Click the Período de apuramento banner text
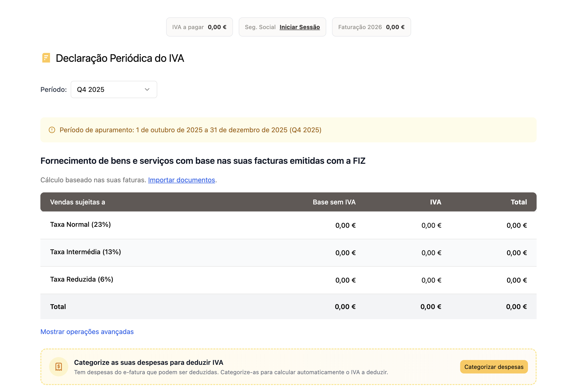 [x=190, y=130]
